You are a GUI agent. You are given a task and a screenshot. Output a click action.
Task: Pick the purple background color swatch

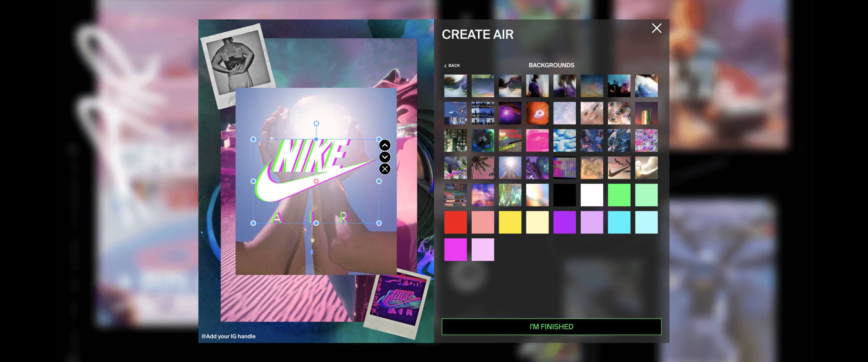tap(565, 222)
